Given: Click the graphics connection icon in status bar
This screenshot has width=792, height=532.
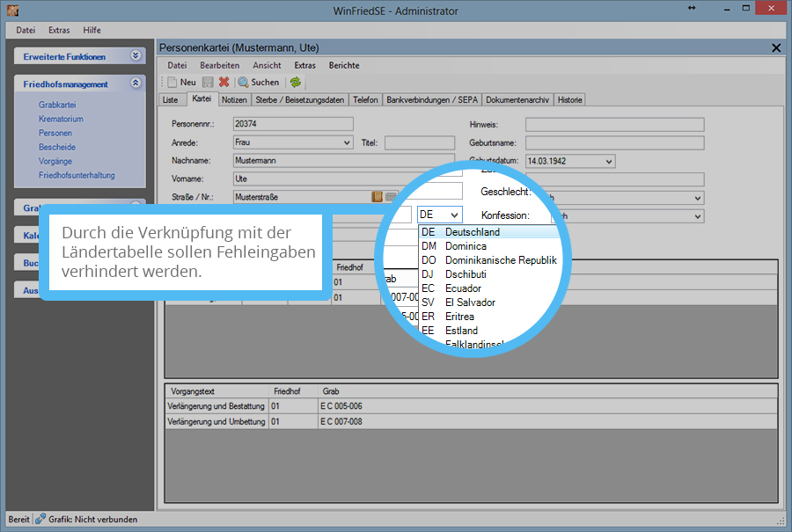Looking at the screenshot, I should tap(40, 520).
